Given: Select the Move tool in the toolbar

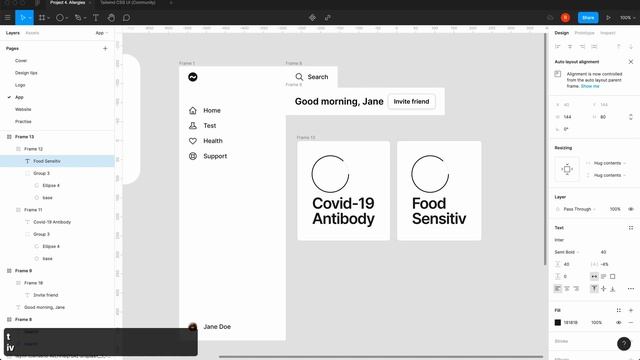Looking at the screenshot, I should point(22,18).
